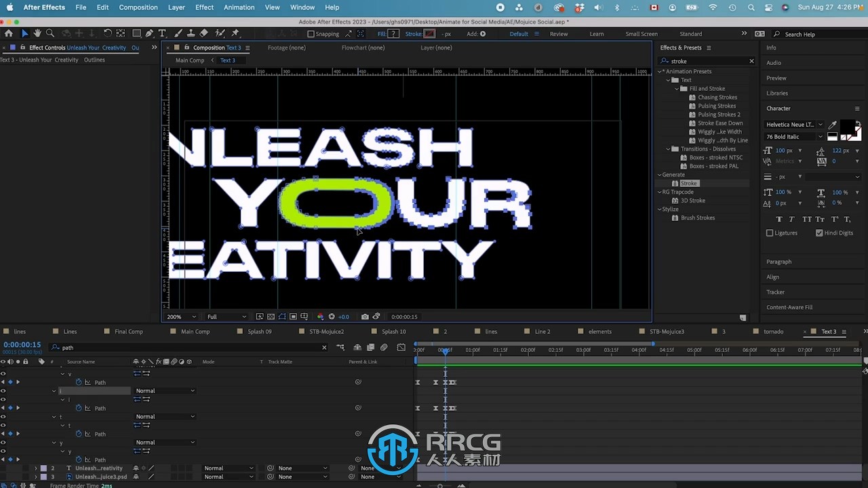868x488 pixels.
Task: Select the Pen tool
Action: 150,33
